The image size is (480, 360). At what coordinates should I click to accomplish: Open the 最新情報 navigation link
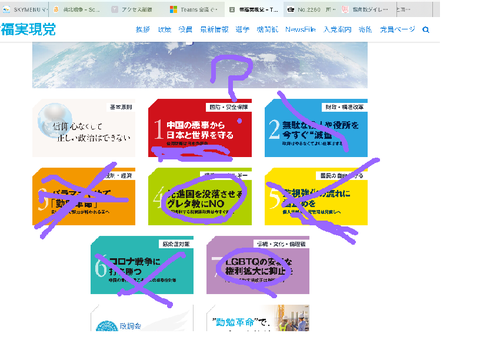click(x=214, y=29)
